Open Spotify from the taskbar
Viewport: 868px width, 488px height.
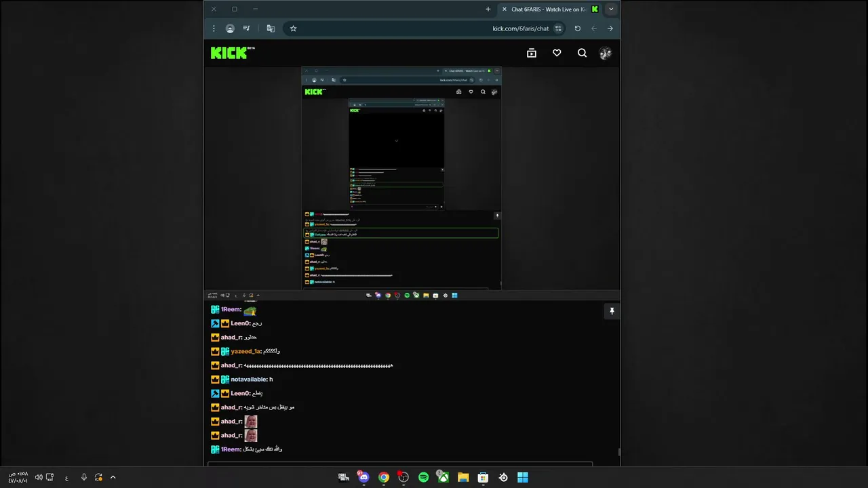coord(423,477)
